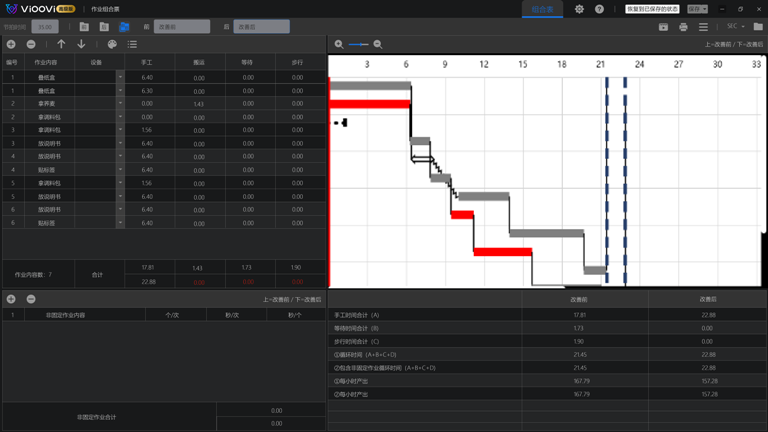Screen dimensions: 768x432
Task: Open the hamburger menu icon beside printer
Action: 703,27
